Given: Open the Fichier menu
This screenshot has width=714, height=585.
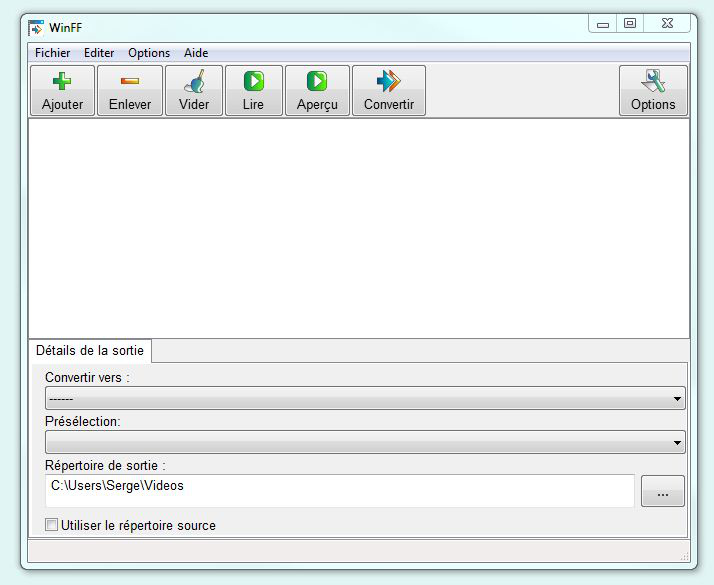Looking at the screenshot, I should pos(53,53).
